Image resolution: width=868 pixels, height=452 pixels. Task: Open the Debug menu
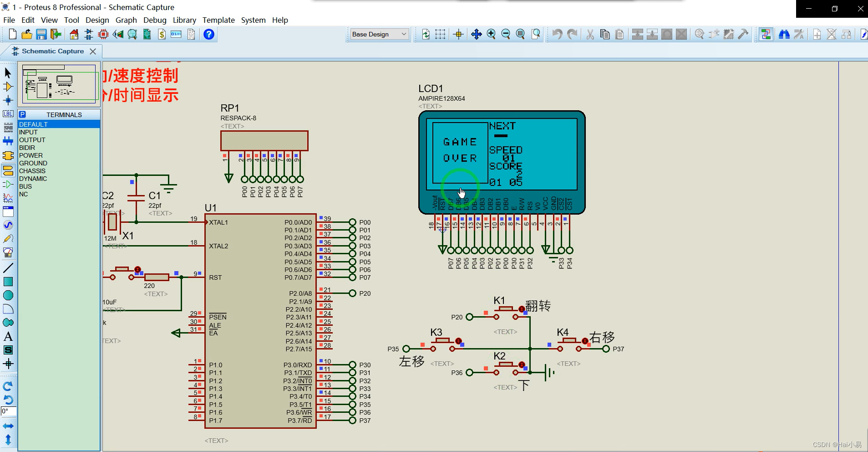[x=155, y=20]
